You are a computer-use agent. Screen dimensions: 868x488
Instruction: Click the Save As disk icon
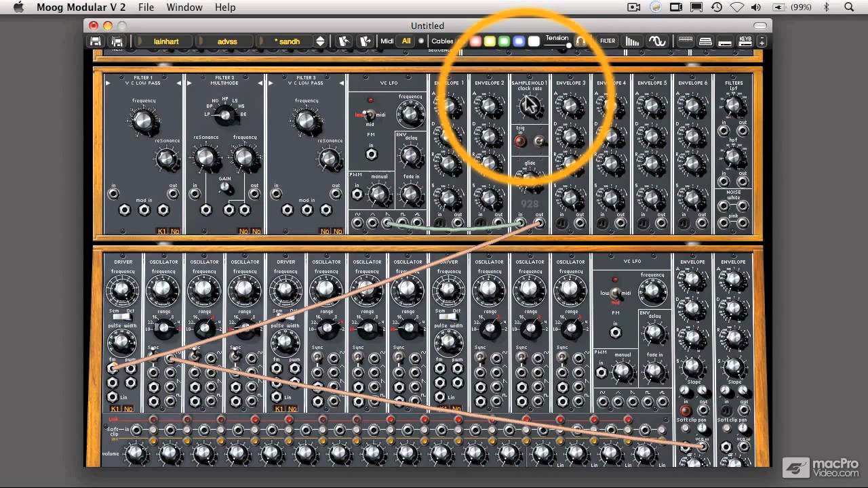[117, 41]
